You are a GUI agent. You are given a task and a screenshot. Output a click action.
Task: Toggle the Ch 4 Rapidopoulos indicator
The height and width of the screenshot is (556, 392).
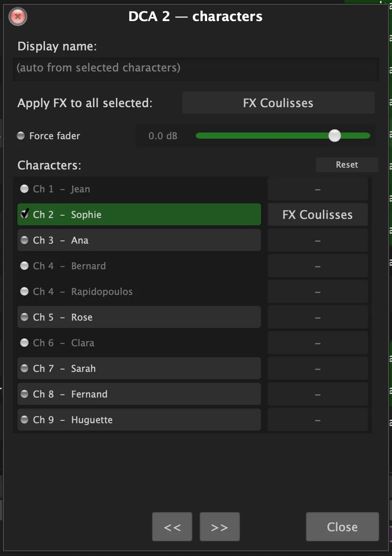tap(24, 291)
